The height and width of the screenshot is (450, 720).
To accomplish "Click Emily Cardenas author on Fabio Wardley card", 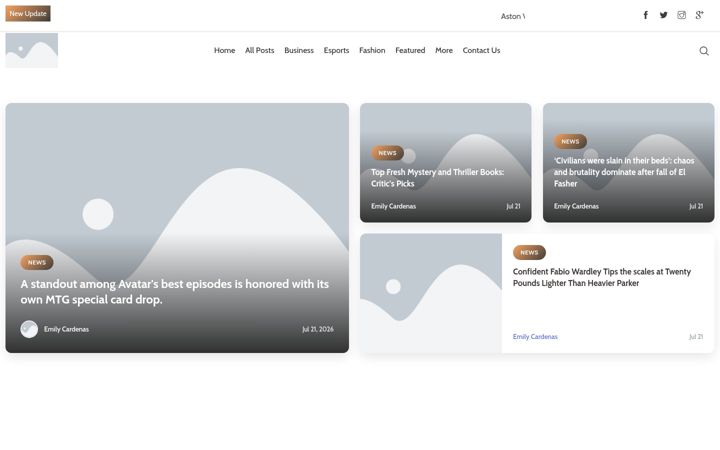I will pyautogui.click(x=535, y=337).
